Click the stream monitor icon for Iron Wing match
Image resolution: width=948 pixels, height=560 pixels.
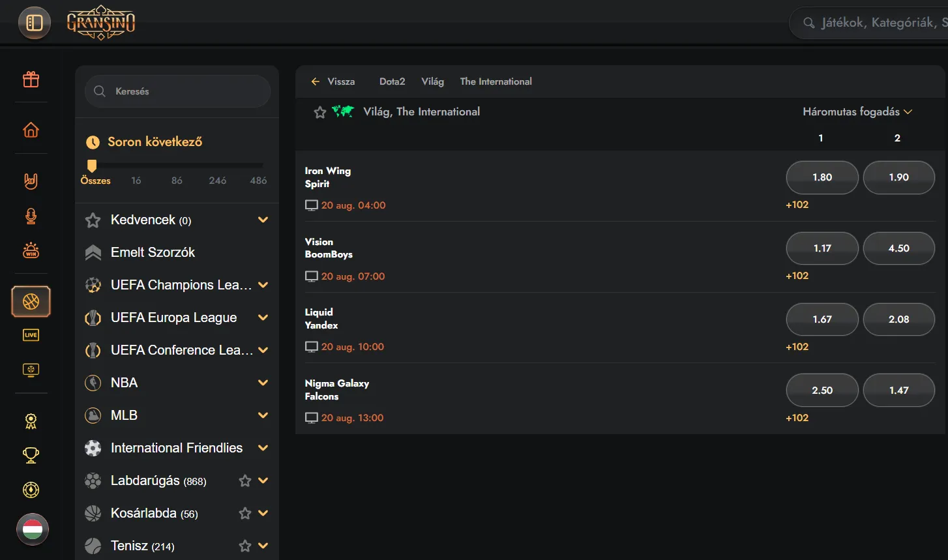312,205
